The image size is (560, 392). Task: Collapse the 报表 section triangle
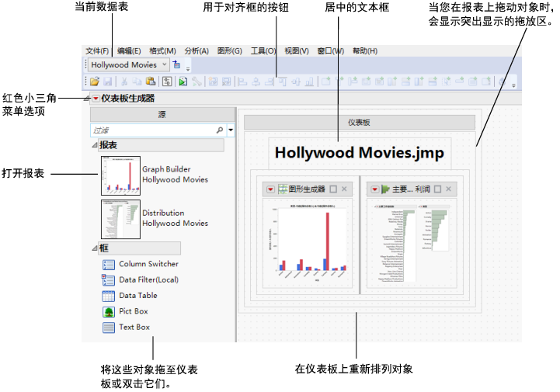[x=95, y=145]
